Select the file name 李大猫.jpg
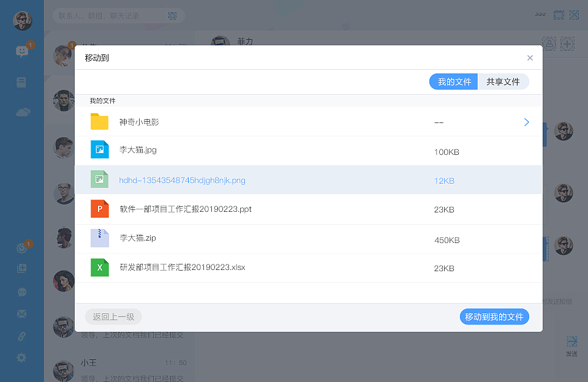 pos(138,150)
